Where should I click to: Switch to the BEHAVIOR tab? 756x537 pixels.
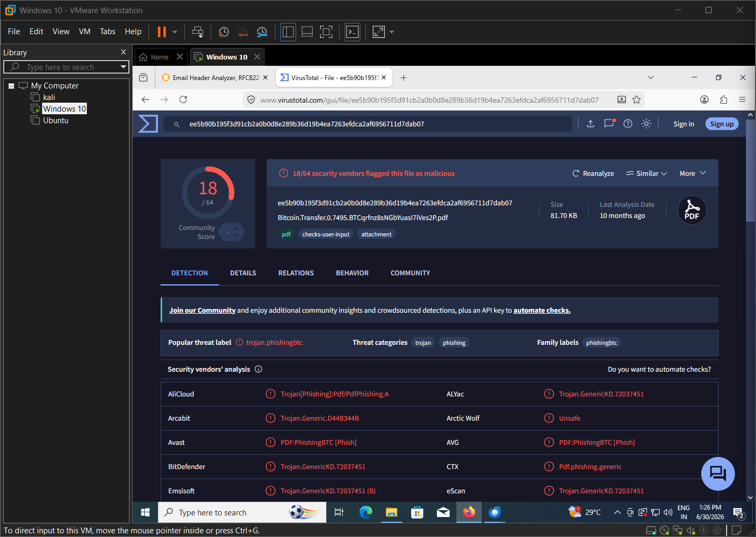(352, 273)
